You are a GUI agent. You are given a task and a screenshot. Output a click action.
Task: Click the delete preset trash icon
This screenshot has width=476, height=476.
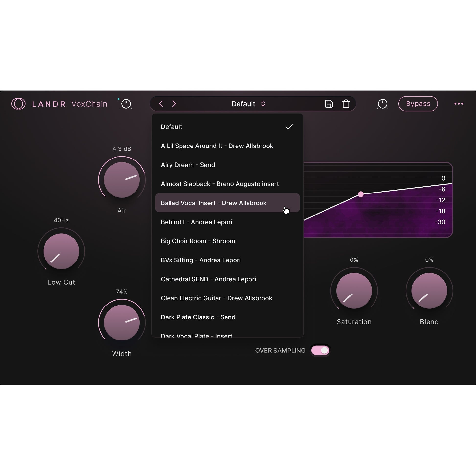pyautogui.click(x=346, y=104)
